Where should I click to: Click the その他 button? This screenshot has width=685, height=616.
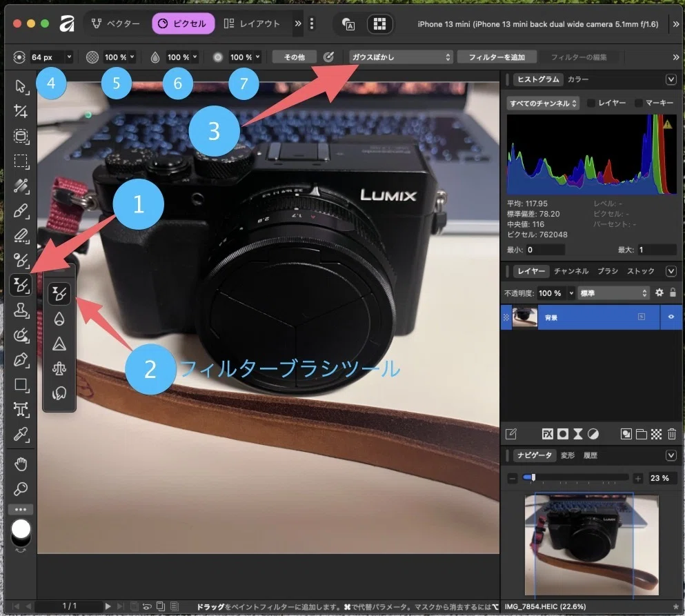295,57
